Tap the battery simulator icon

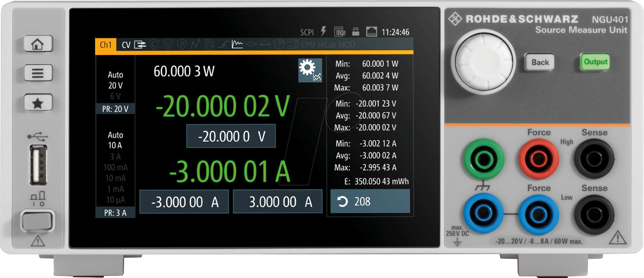(x=292, y=45)
